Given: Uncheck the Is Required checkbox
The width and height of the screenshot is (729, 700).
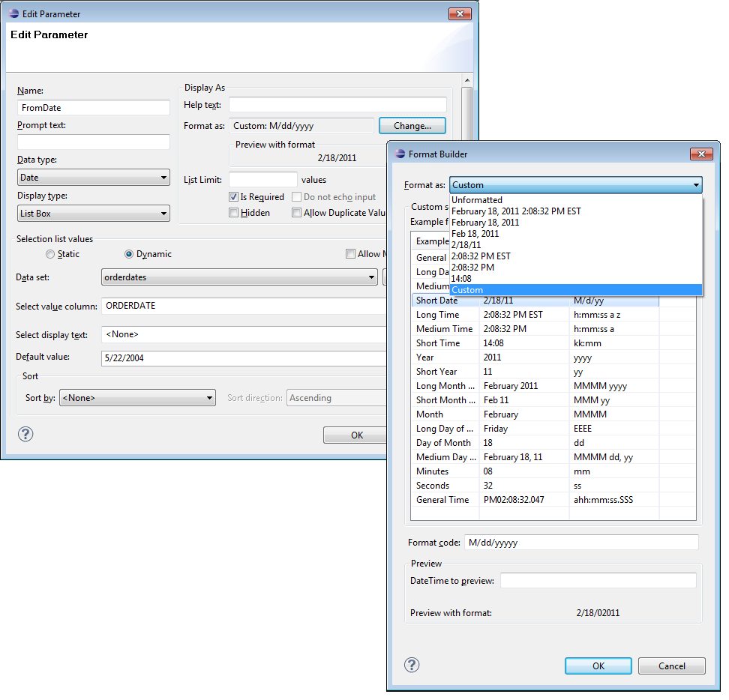Looking at the screenshot, I should 232,196.
